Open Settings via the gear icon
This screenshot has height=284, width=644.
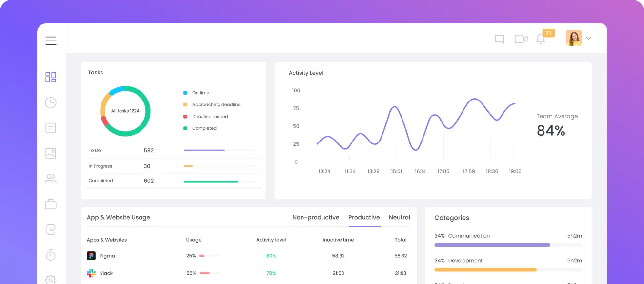(x=50, y=279)
